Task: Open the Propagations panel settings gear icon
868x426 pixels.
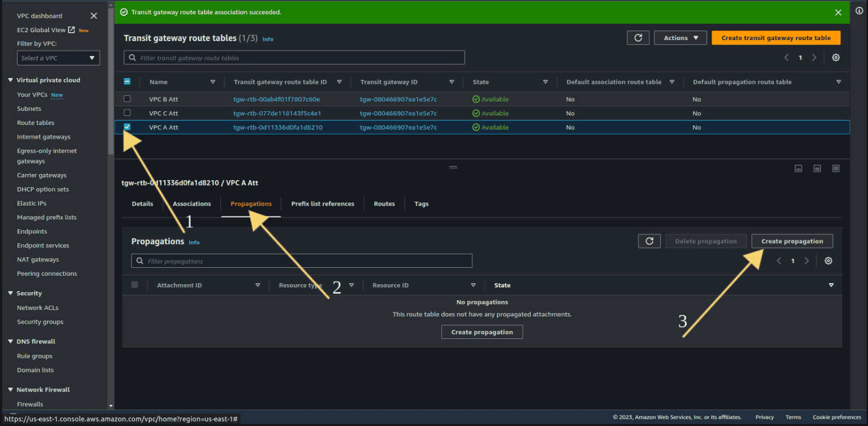Action: click(x=828, y=260)
